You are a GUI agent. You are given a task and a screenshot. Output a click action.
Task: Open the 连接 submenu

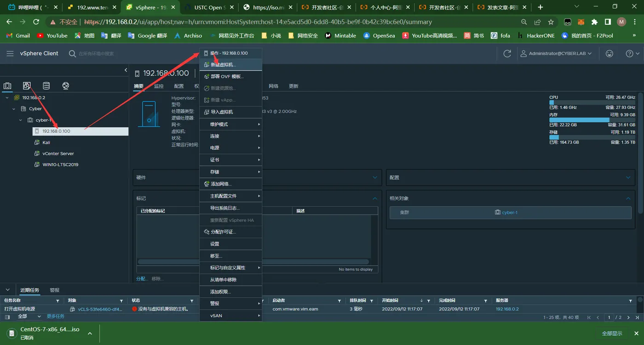pos(230,136)
